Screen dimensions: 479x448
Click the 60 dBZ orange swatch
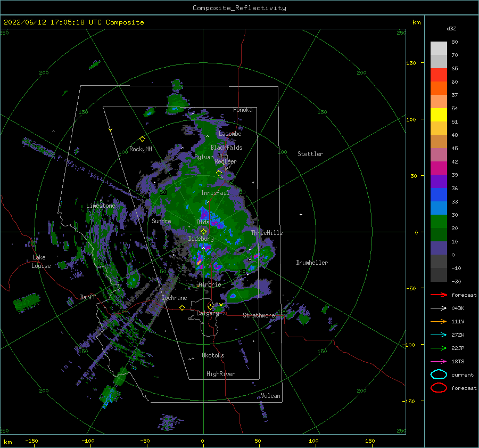[439, 88]
